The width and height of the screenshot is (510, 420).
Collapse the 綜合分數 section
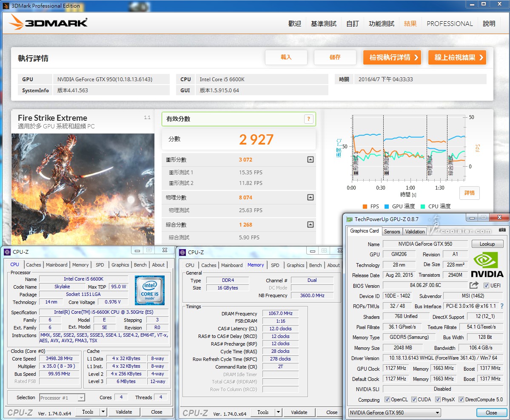tap(310, 224)
